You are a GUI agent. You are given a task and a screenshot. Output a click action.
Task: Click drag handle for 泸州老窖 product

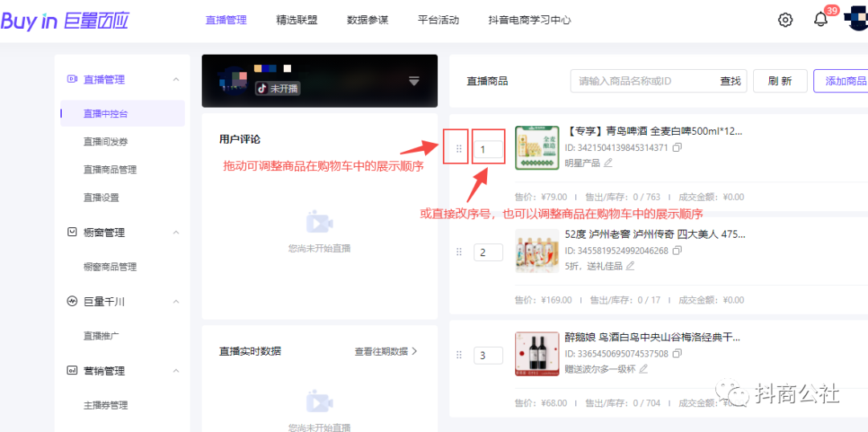[x=458, y=252]
